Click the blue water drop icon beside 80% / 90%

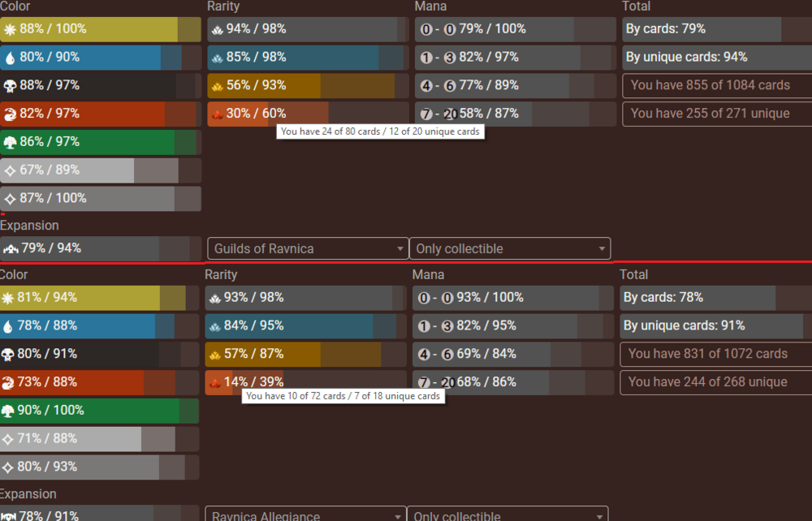pyautogui.click(x=10, y=58)
